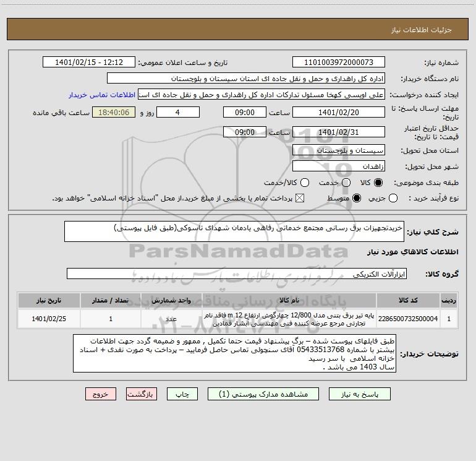The image size is (476, 461).
Task: Click کد کالا column header
Action: (408, 300)
